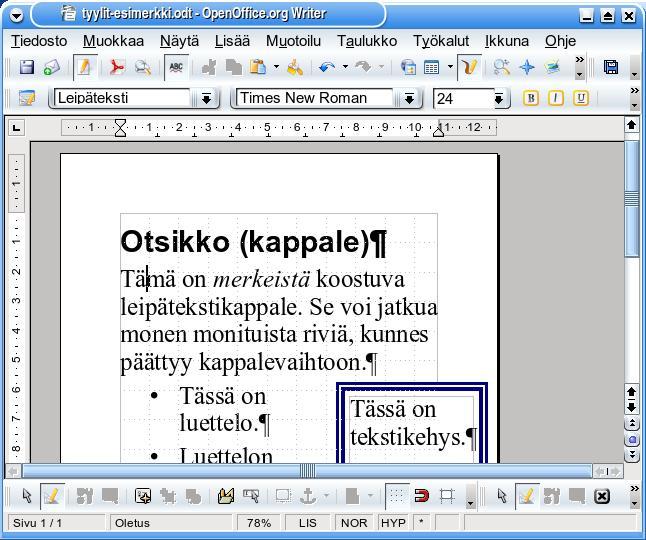646x540 pixels.
Task: Send document as e-mail icon
Action: click(51, 67)
